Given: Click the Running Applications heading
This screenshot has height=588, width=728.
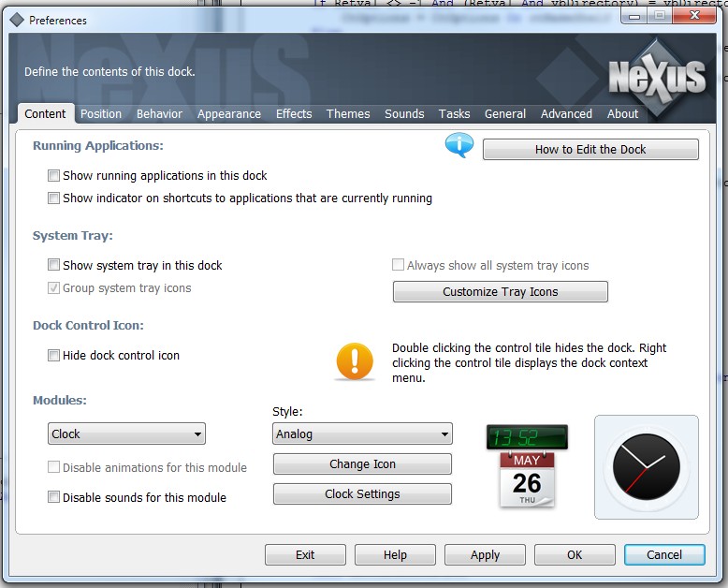Looking at the screenshot, I should click(x=98, y=146).
